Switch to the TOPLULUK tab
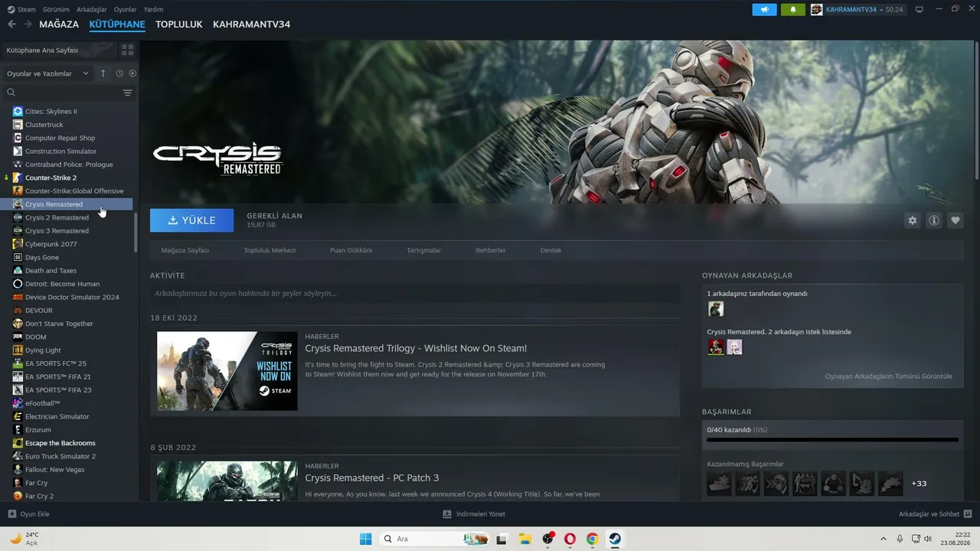 [x=179, y=24]
